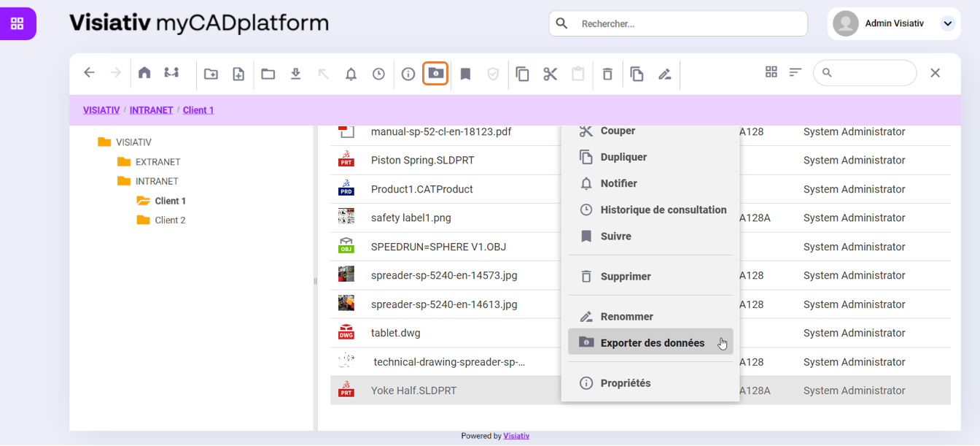Click the INTRANET breadcrumb link
This screenshot has width=980, height=446.
point(151,110)
